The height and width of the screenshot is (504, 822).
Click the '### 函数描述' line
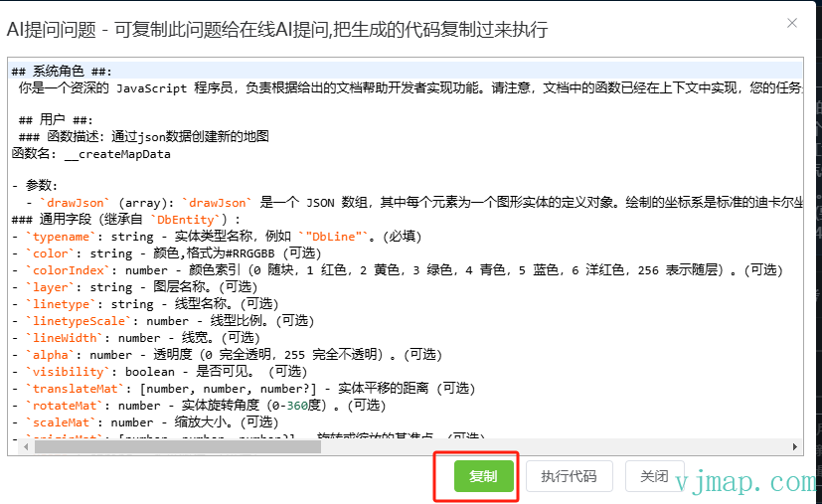click(144, 137)
